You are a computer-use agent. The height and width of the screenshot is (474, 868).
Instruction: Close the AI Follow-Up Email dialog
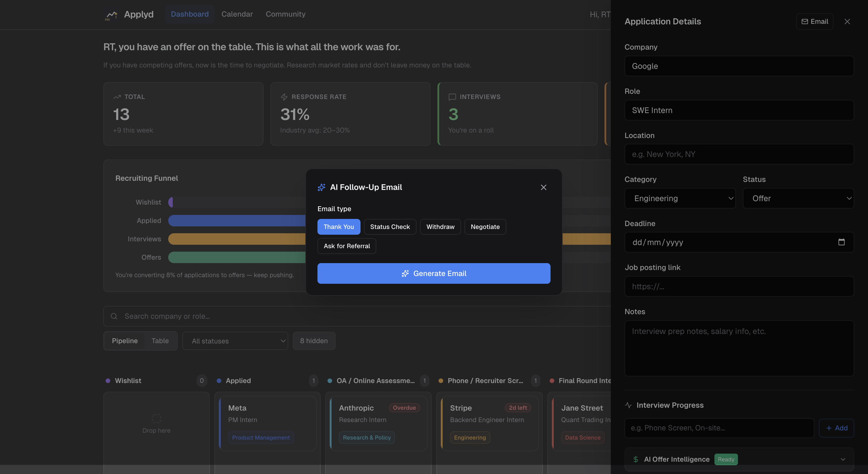pyautogui.click(x=543, y=187)
